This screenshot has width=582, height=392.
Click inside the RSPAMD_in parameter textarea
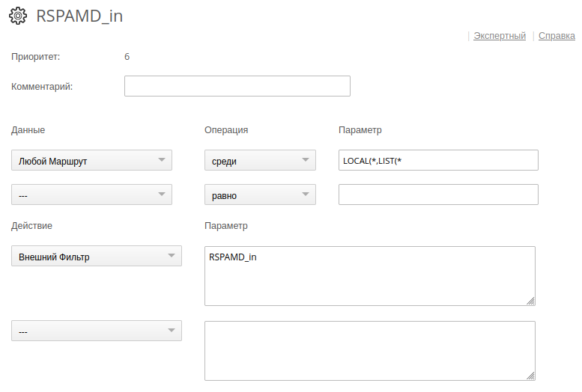(369, 275)
